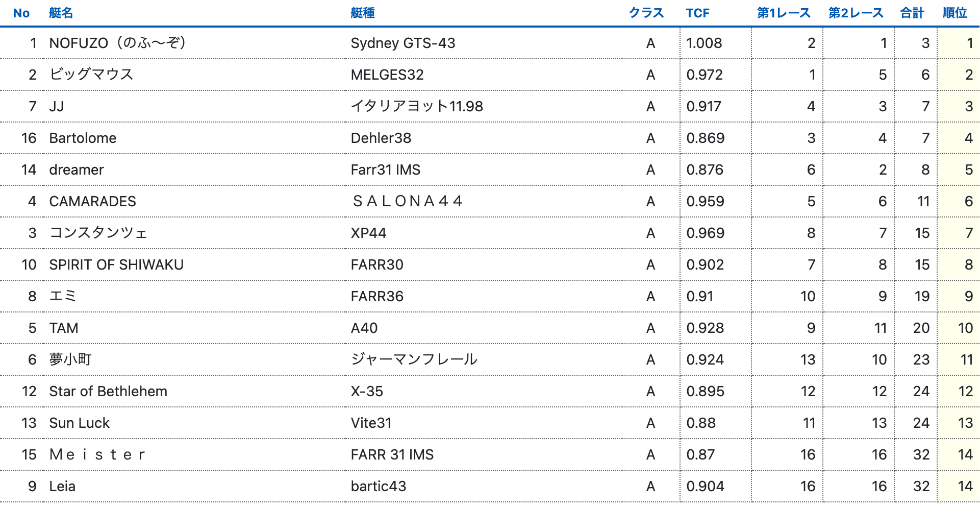Select the NOFUZO boat name cell

117,43
